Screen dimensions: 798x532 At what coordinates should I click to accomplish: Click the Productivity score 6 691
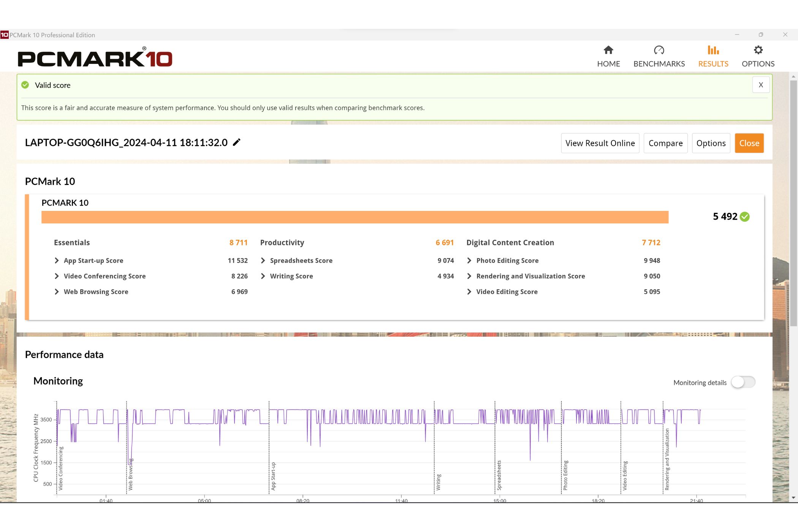(445, 243)
